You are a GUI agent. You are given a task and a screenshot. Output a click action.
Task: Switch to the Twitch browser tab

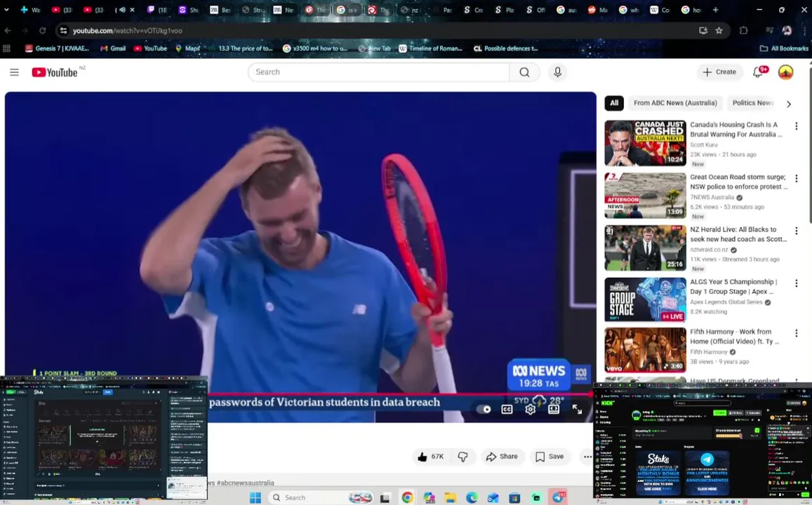[157, 9]
